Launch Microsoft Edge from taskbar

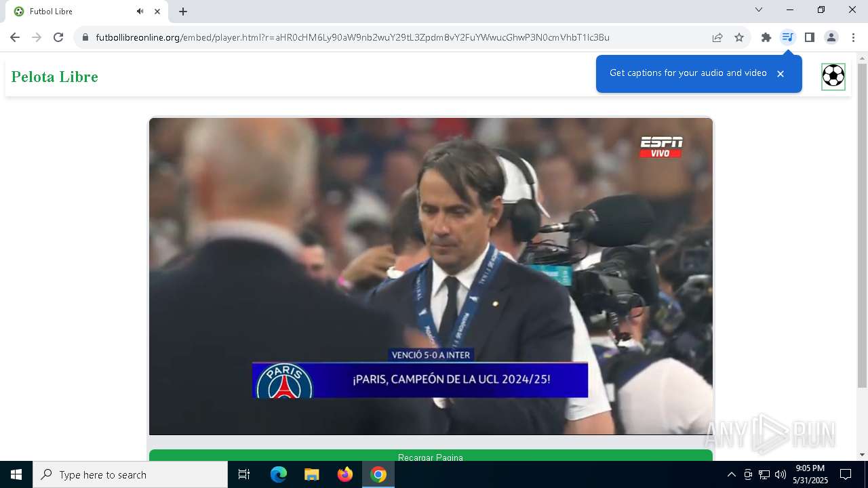tap(279, 474)
